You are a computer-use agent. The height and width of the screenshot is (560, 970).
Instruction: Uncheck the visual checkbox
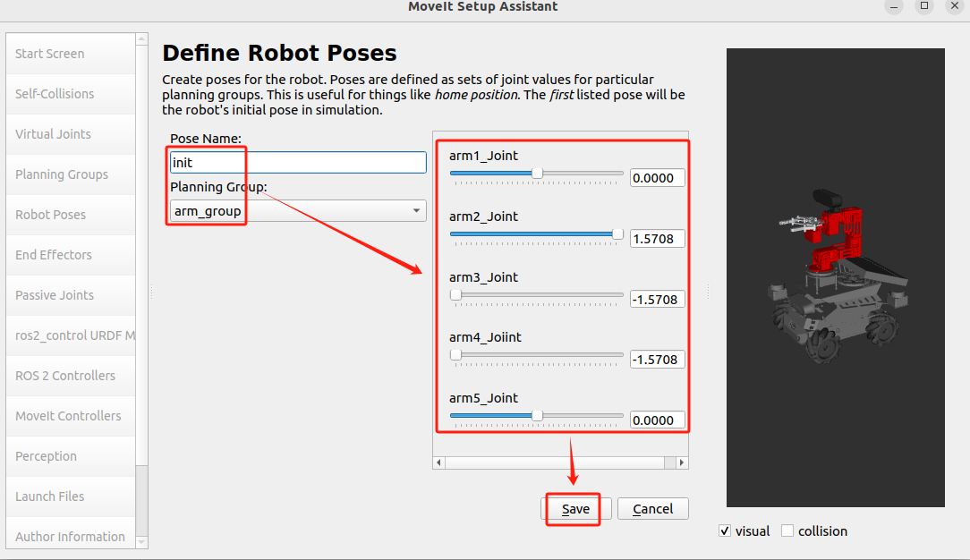725,531
